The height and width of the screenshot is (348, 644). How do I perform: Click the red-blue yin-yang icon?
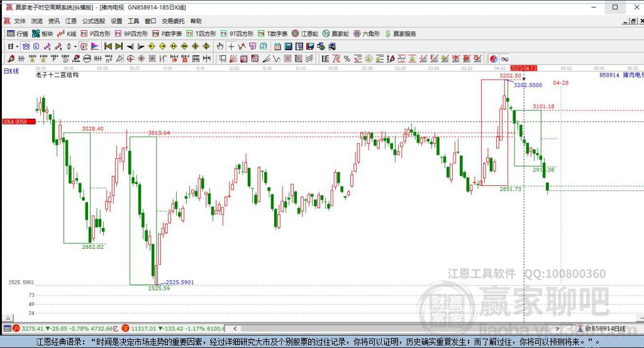(494, 58)
